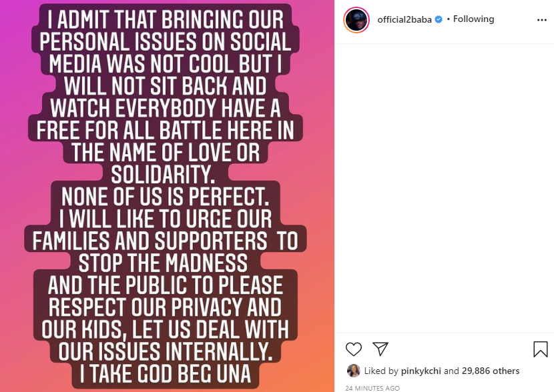Click the 'SOLIDARITY.' line in the image
Viewport: 554px width, 392px height.
164,175
